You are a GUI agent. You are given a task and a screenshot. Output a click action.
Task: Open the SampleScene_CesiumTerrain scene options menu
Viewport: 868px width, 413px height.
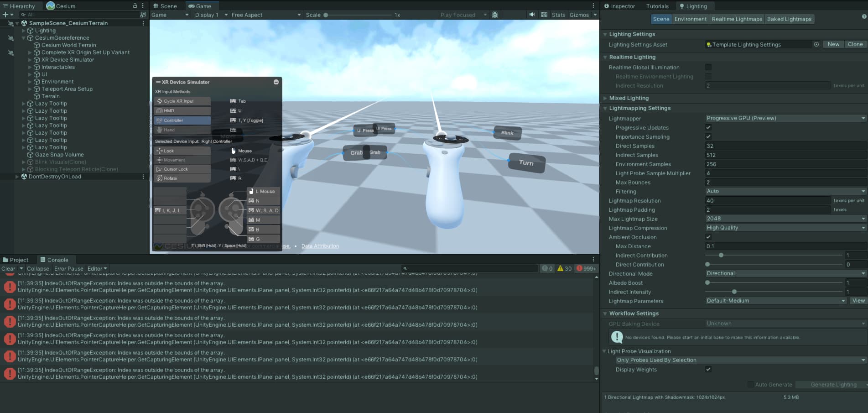(x=143, y=23)
